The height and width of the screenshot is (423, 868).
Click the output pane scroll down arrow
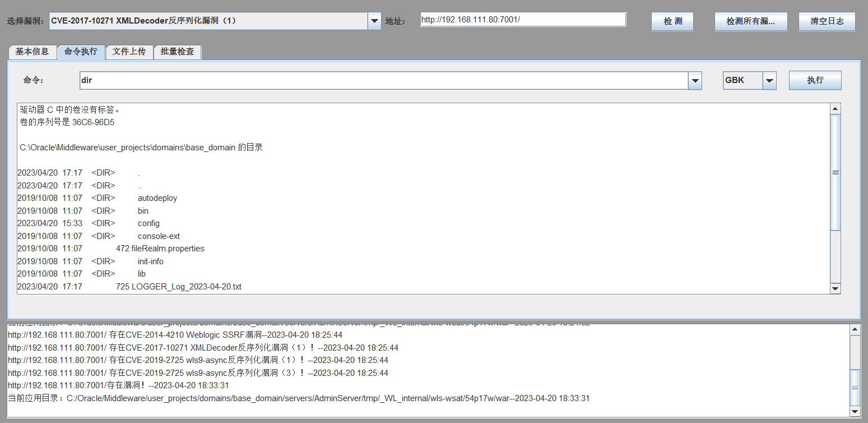(x=835, y=288)
